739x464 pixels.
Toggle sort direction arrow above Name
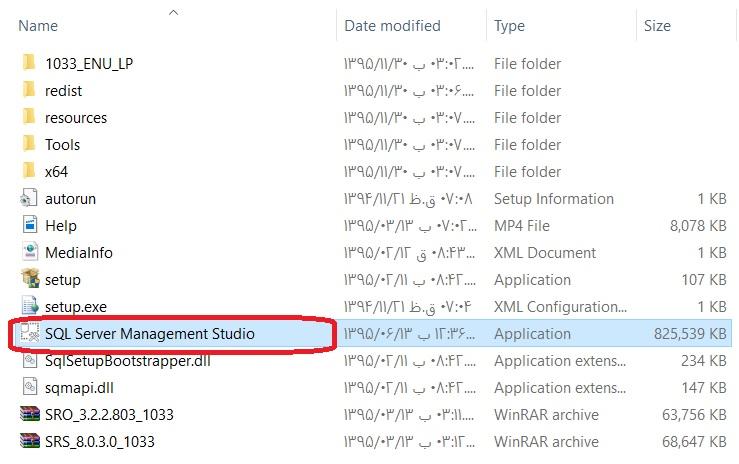[173, 12]
